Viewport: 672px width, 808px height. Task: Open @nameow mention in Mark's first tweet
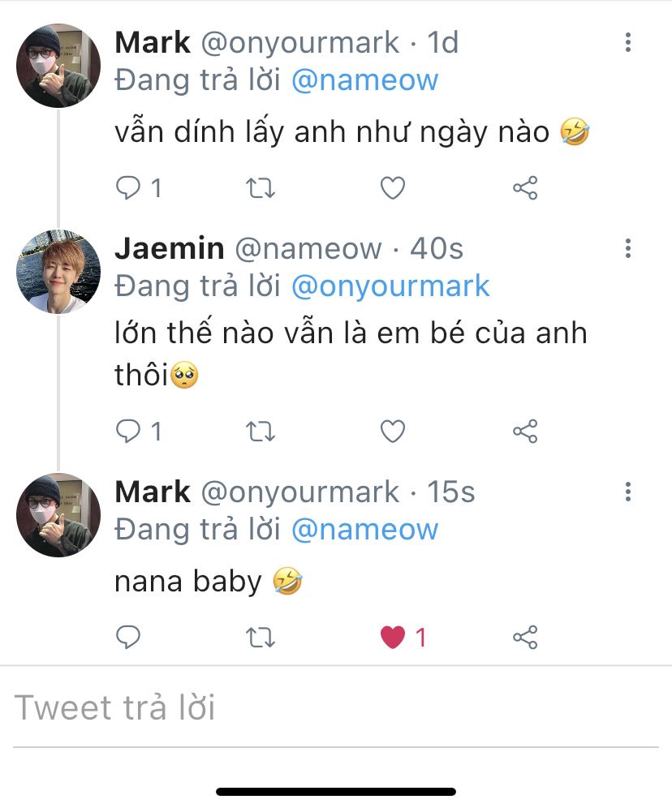click(364, 80)
